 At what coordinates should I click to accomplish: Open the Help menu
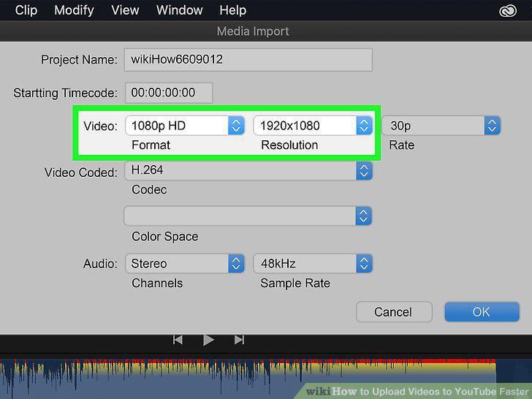tap(232, 10)
